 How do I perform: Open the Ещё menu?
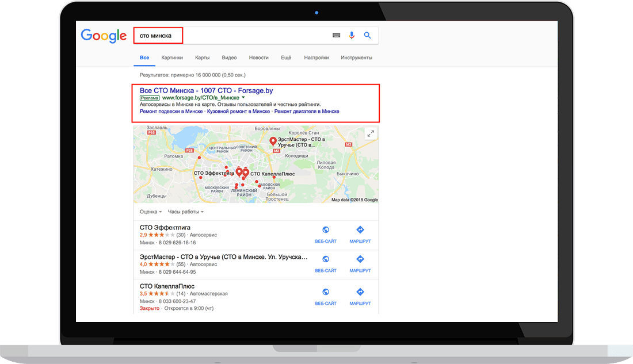[x=286, y=58]
